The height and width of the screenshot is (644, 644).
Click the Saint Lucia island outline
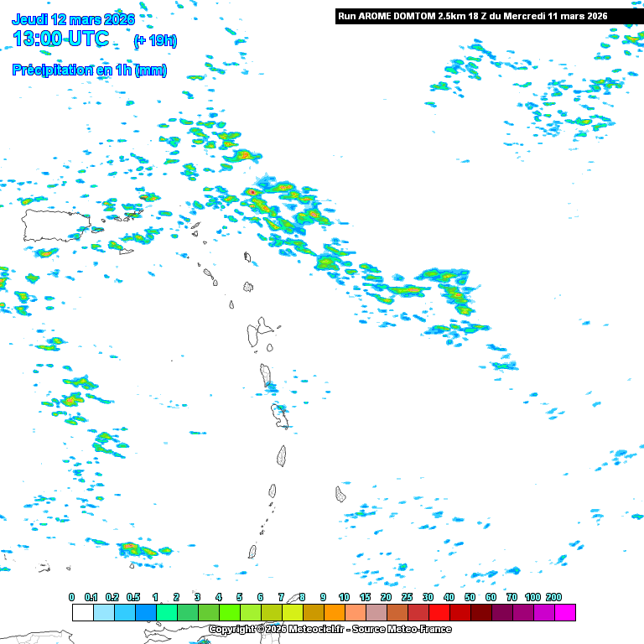[283, 455]
